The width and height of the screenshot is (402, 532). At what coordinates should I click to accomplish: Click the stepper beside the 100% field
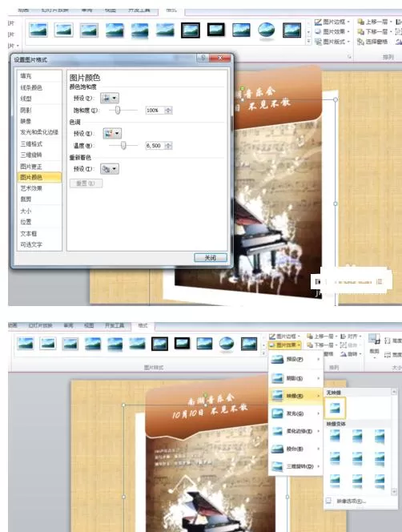pos(169,111)
